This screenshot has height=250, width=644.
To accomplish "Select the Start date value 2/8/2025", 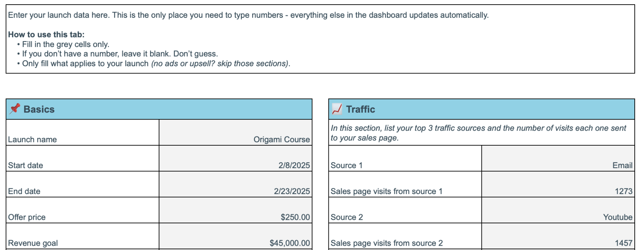I will click(x=235, y=159).
